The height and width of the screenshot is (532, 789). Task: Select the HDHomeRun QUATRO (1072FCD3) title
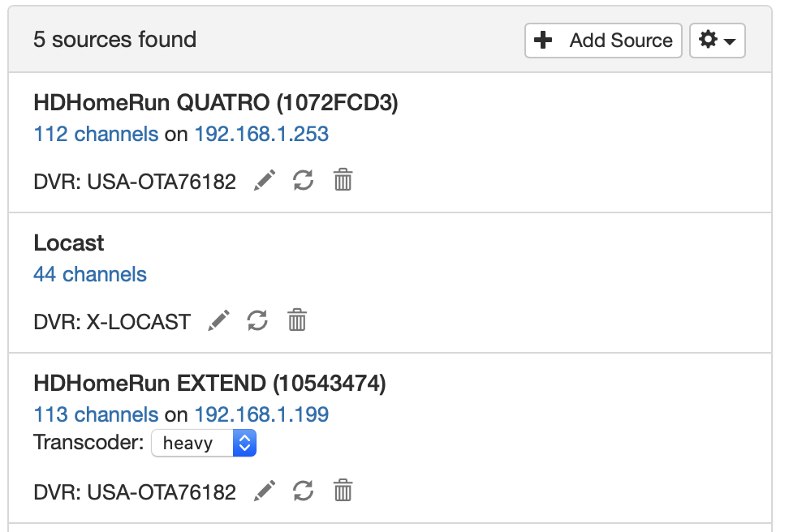(216, 103)
